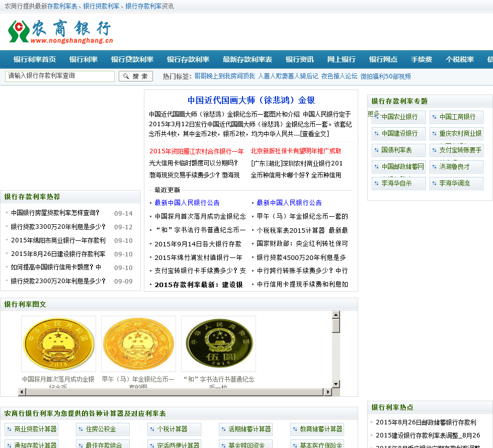Open 银行资讯 navigation item
This screenshot has height=448, width=493.
tap(300, 59)
